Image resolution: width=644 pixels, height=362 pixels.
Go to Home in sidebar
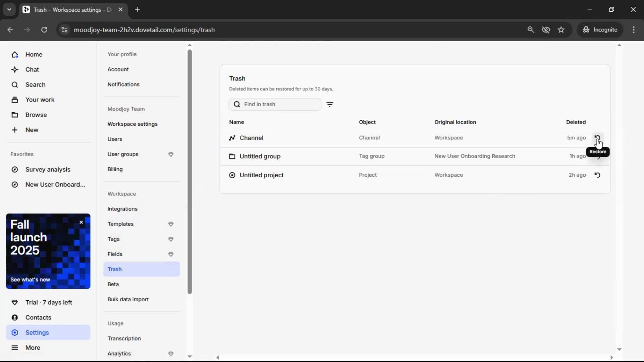34,54
